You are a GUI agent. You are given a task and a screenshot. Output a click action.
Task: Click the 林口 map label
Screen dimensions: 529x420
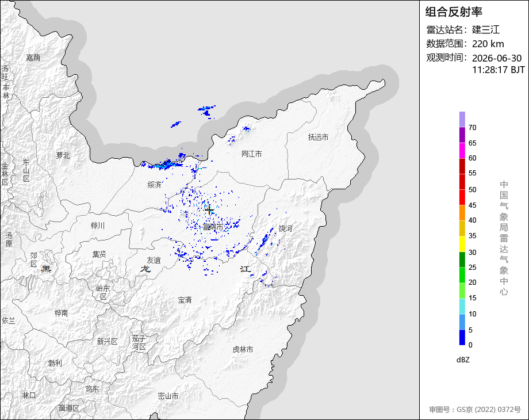click(x=29, y=395)
